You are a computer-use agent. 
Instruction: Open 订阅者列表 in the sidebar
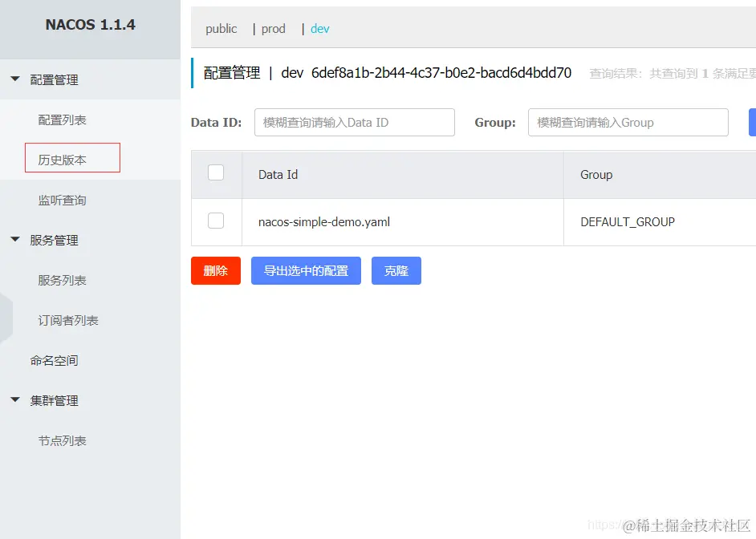click(x=68, y=320)
